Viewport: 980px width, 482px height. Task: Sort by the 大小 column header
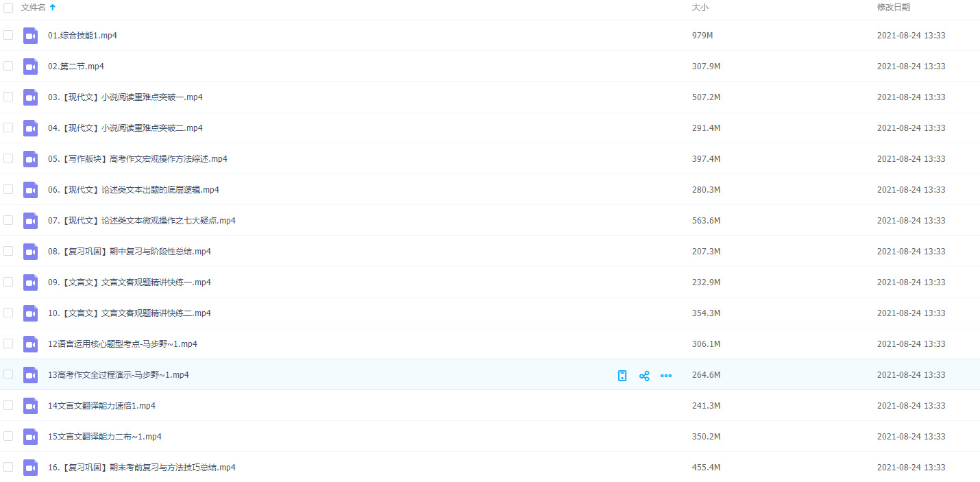[700, 8]
